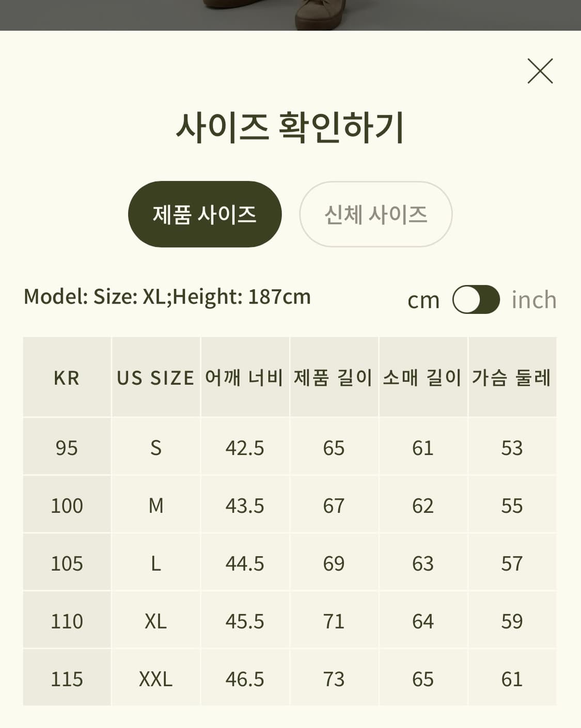Click the KR column header
This screenshot has height=728, width=581.
[x=67, y=377]
